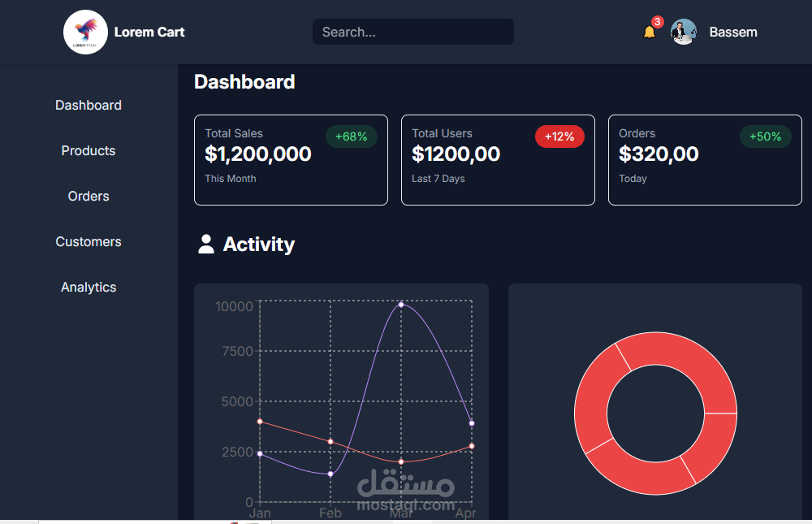Click the purple line point at Feb
Image resolution: width=812 pixels, height=524 pixels.
click(x=330, y=474)
